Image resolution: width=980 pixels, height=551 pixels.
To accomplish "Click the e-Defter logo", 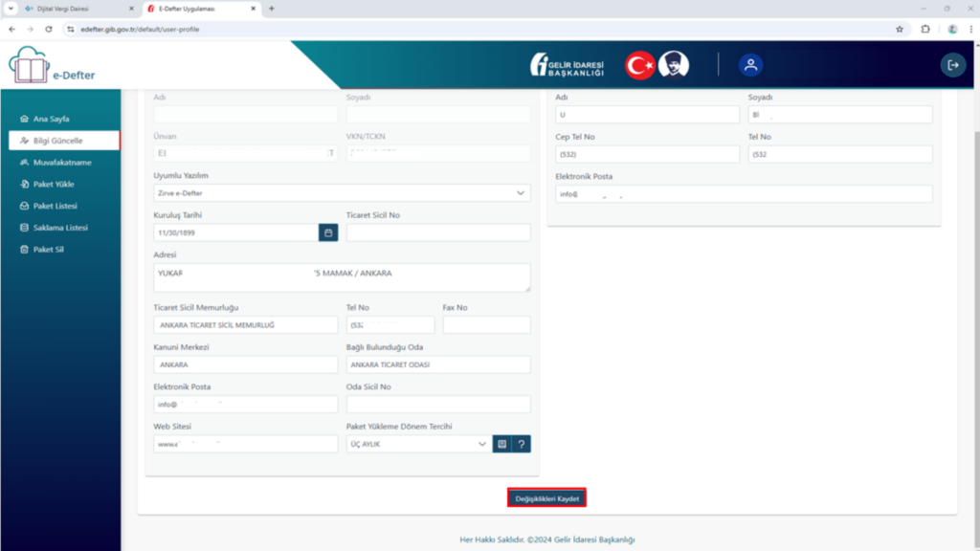I will 52,65.
